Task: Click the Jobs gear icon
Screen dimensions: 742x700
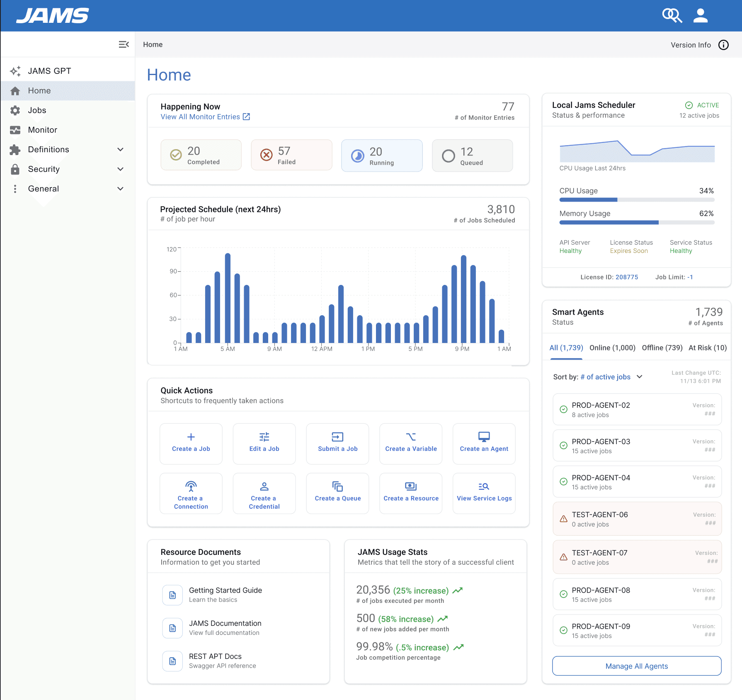Action: click(15, 110)
